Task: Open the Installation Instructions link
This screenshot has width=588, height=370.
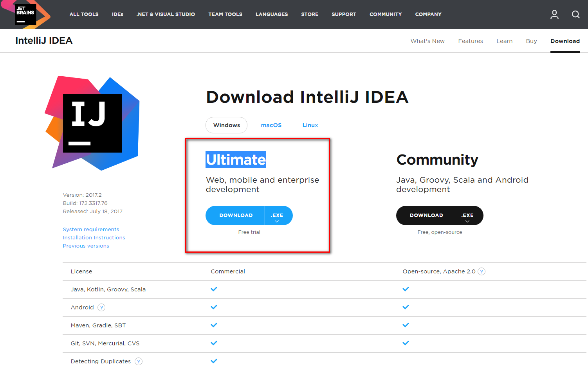Action: [x=94, y=238]
